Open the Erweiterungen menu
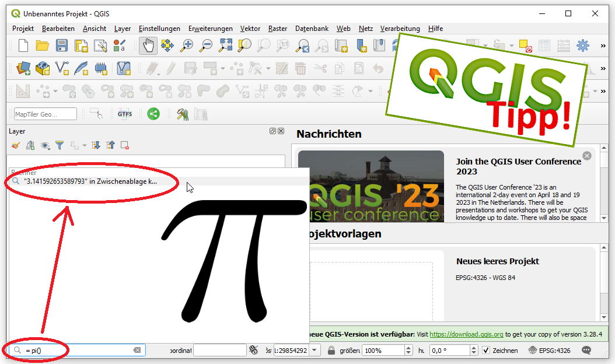Viewport: 615px width, 364px height. pyautogui.click(x=210, y=29)
